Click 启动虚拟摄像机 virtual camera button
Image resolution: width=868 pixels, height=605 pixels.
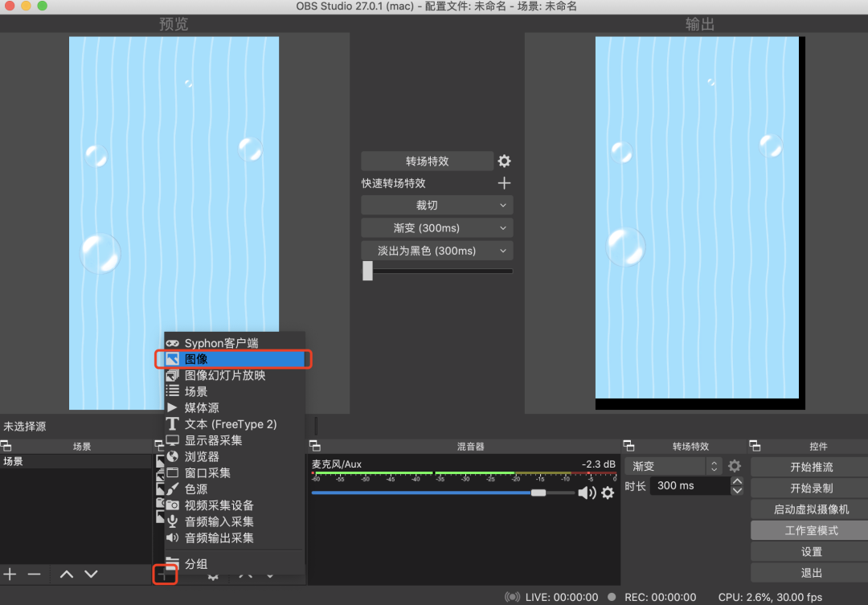[x=811, y=509]
